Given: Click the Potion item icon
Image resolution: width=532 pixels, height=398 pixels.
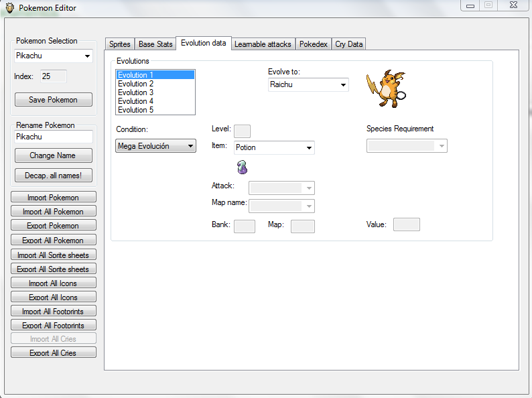Looking at the screenshot, I should click(x=242, y=167).
